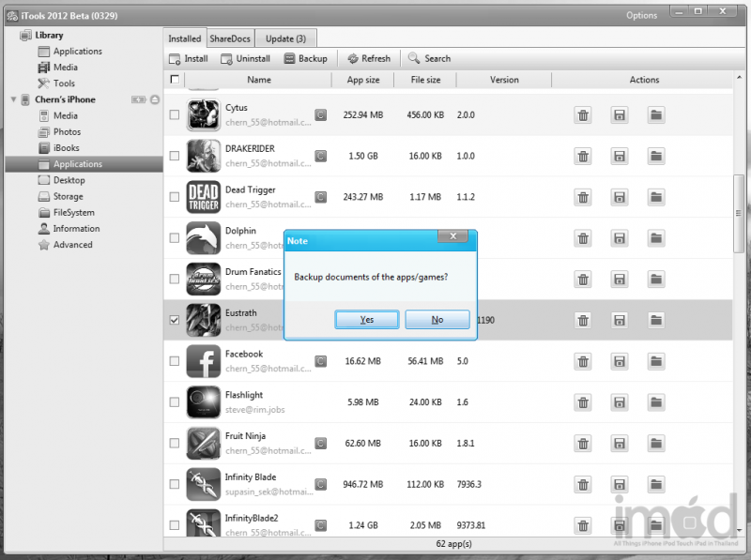
Task: Click the trash icon in the Cytus row
Action: [583, 114]
